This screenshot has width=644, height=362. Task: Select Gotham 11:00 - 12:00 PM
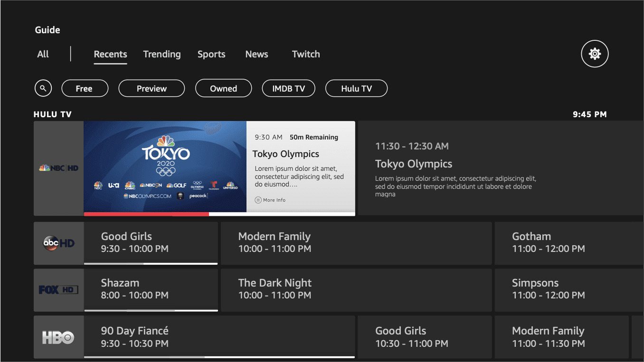click(569, 243)
